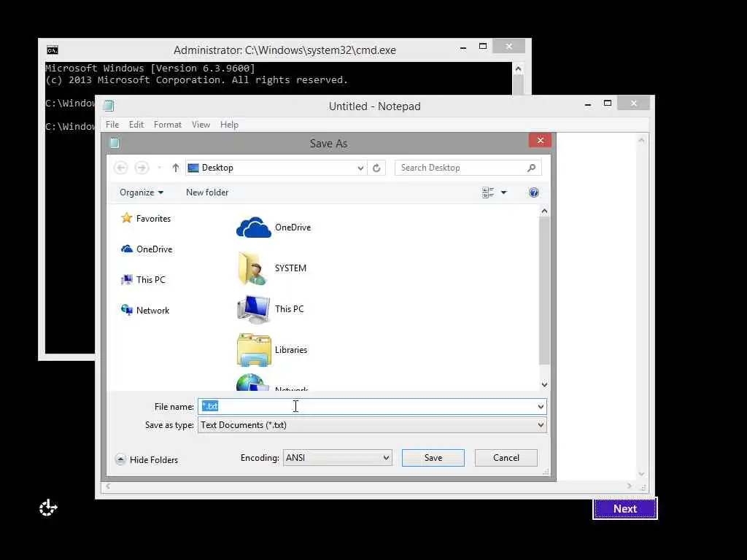Click the Forward arrow in Save As dialog

click(142, 168)
